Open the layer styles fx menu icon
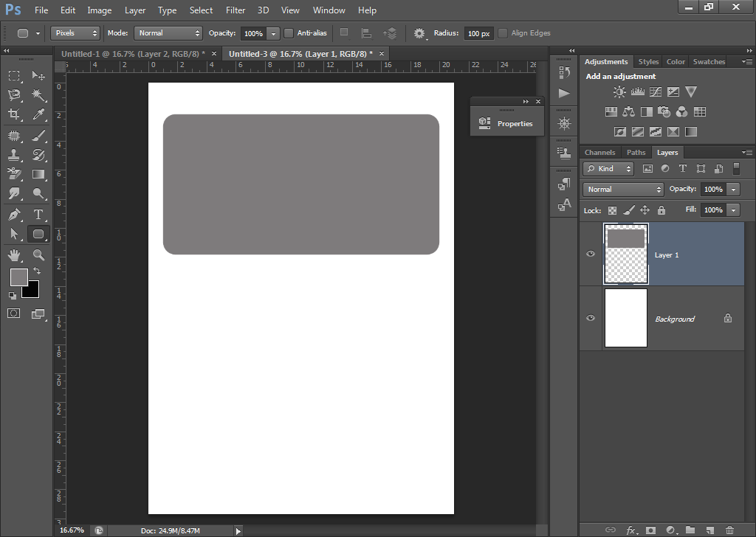756x537 pixels. [x=630, y=530]
